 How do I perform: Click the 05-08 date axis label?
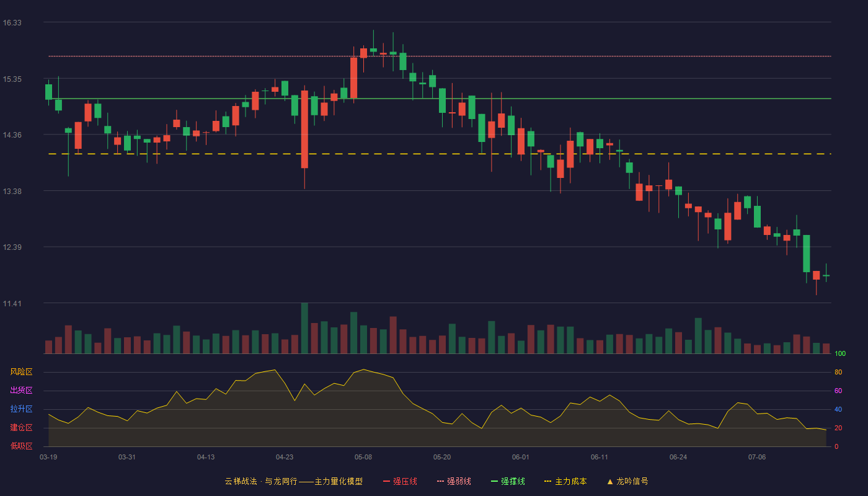pyautogui.click(x=363, y=457)
